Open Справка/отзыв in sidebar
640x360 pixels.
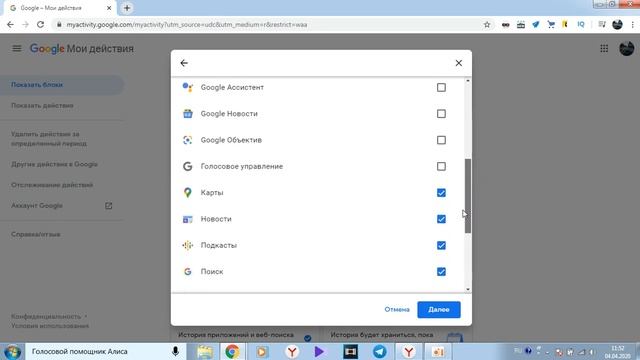(x=36, y=234)
